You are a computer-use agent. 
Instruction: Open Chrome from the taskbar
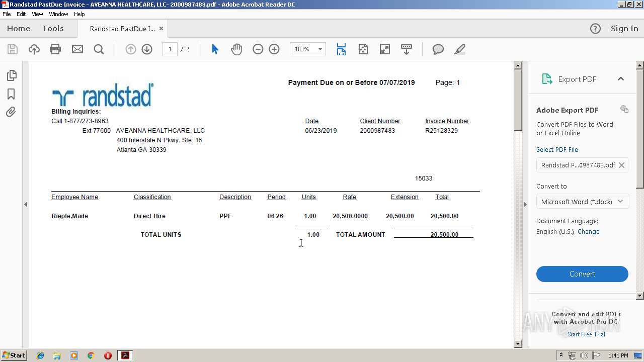click(91, 355)
